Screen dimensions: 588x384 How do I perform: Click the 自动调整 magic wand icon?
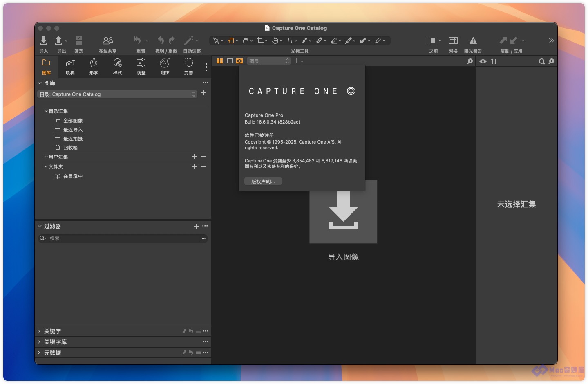(188, 40)
